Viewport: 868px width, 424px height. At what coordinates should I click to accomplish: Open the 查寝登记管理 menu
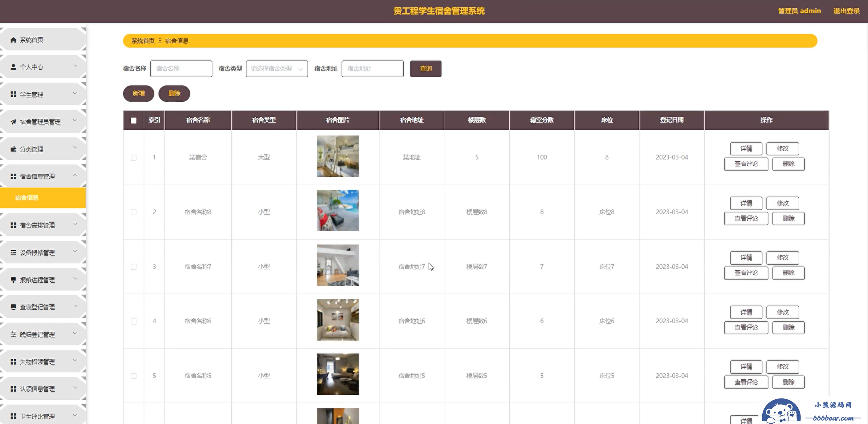coord(43,307)
